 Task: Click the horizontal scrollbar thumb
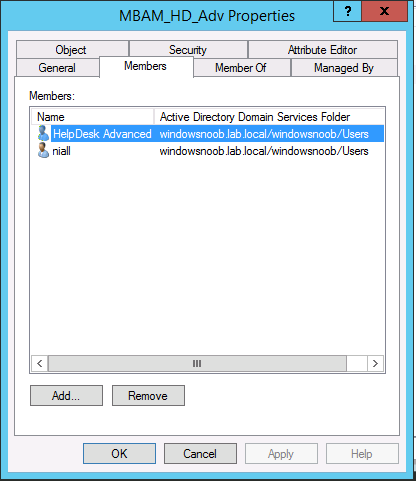(x=197, y=363)
